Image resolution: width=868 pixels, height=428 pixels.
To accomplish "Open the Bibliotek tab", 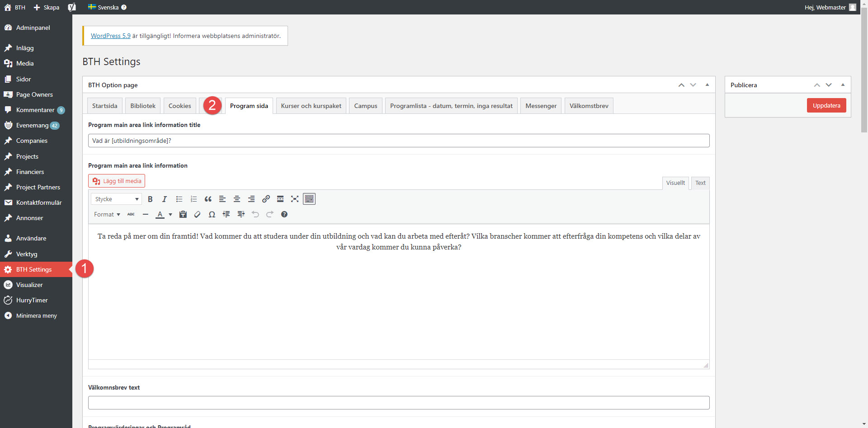I will pos(143,106).
